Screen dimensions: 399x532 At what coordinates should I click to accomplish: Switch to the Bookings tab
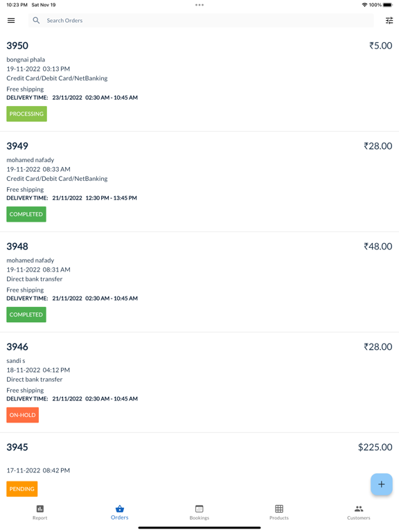click(199, 513)
